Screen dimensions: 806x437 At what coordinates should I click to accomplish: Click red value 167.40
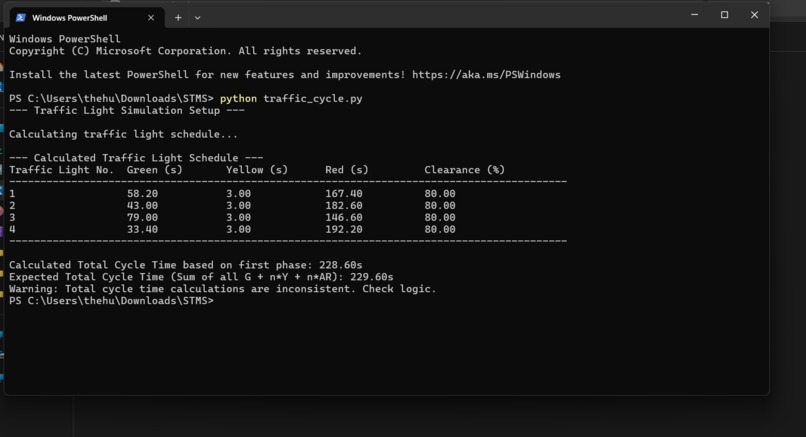pos(344,194)
